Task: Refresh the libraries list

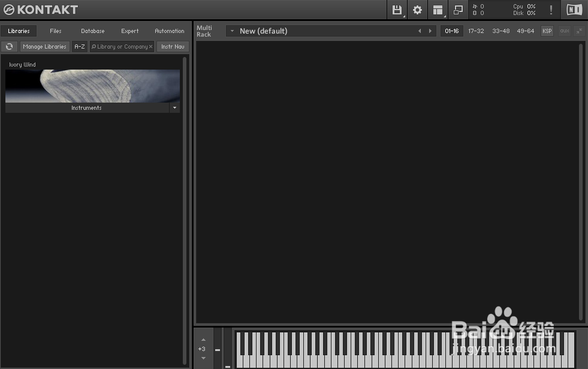Action: tap(10, 47)
